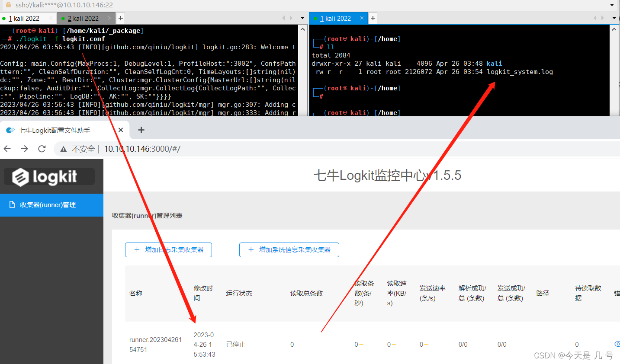Add a new session tab in left pane
This screenshot has height=364, width=620.
pos(121,18)
